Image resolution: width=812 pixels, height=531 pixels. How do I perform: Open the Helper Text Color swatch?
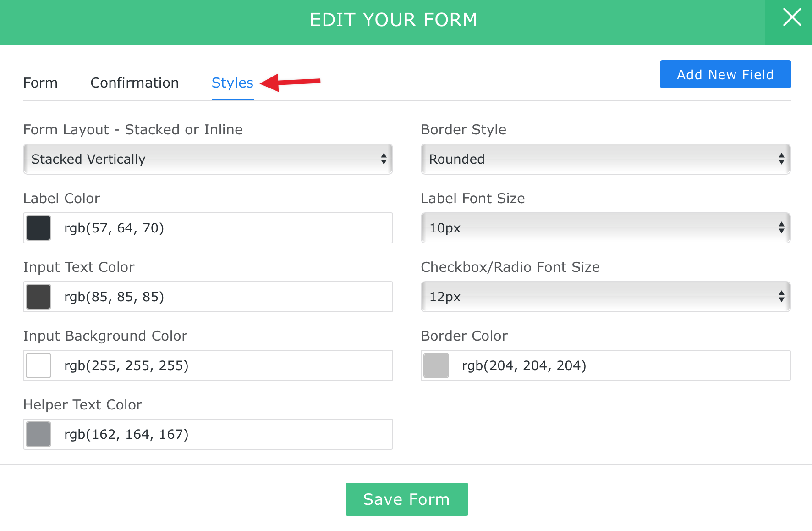(x=38, y=434)
